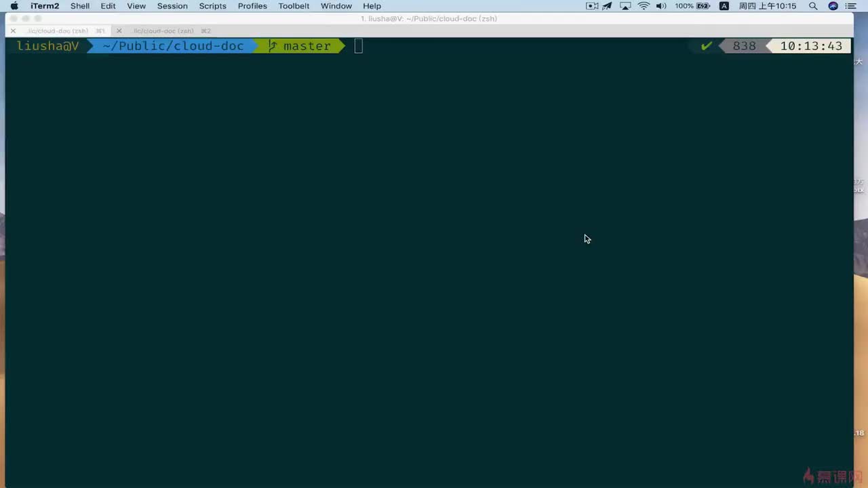
Task: Launch Siri from the menu bar
Action: click(833, 6)
